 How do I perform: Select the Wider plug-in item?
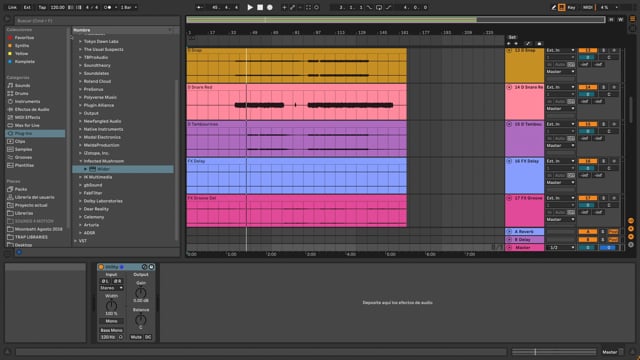[123, 169]
